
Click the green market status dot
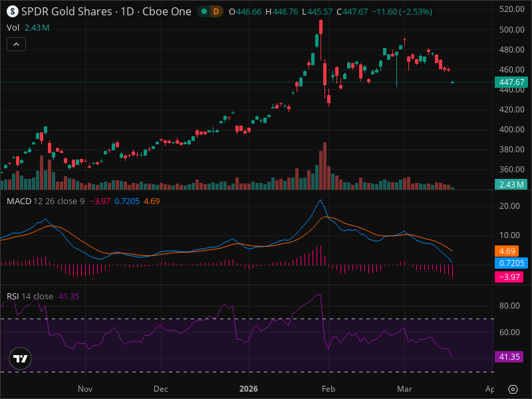tap(204, 11)
